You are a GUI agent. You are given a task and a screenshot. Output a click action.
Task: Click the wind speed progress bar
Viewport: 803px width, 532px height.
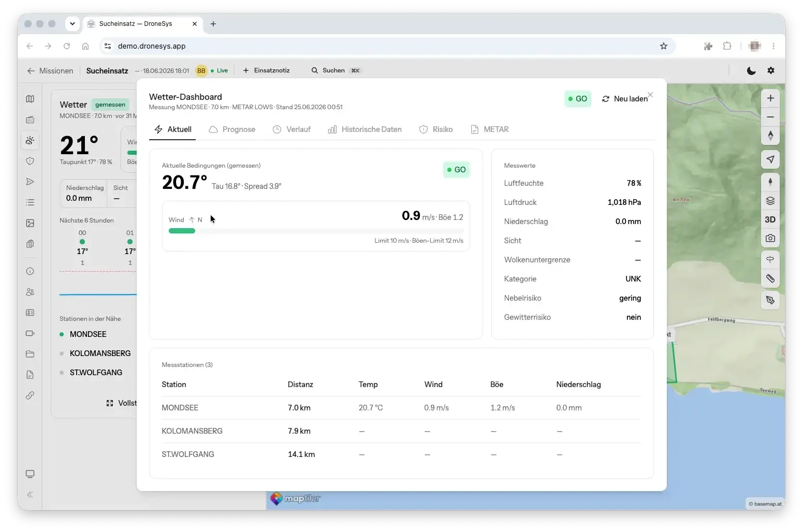coord(316,231)
